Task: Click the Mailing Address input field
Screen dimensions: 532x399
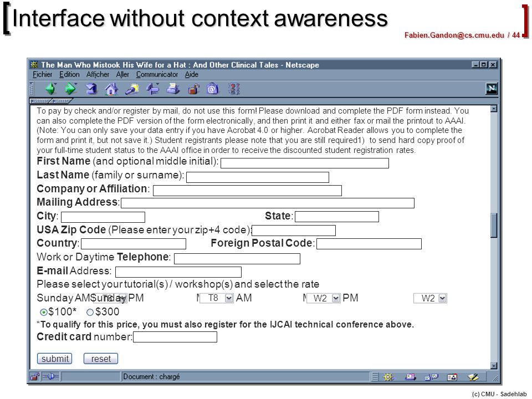Action: point(268,203)
